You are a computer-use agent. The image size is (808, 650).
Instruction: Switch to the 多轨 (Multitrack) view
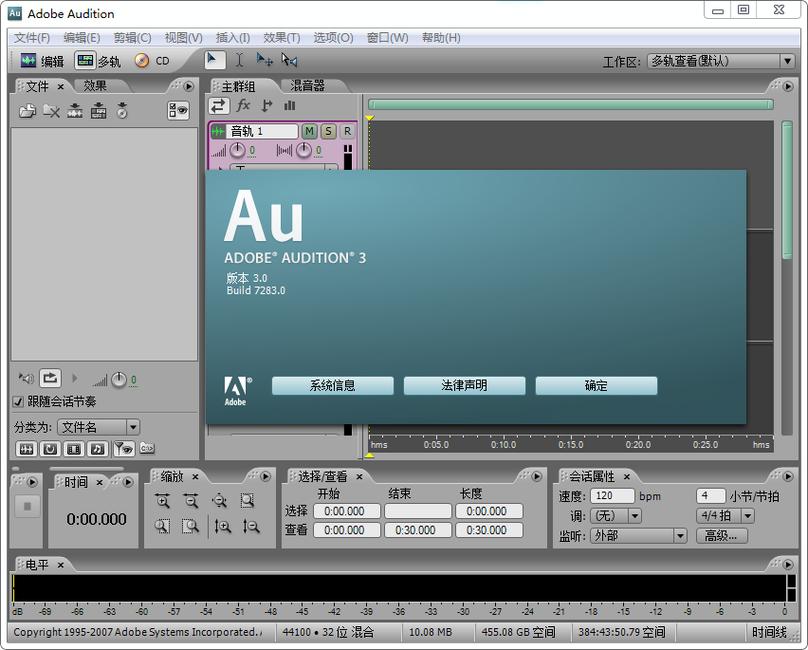(98, 61)
